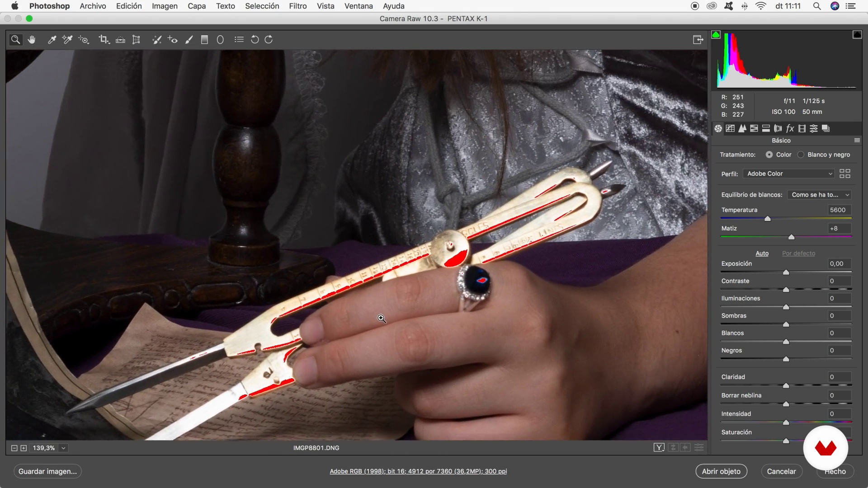Open the Presets panel tab
Viewport: 868px width, 488px height.
[814, 129]
